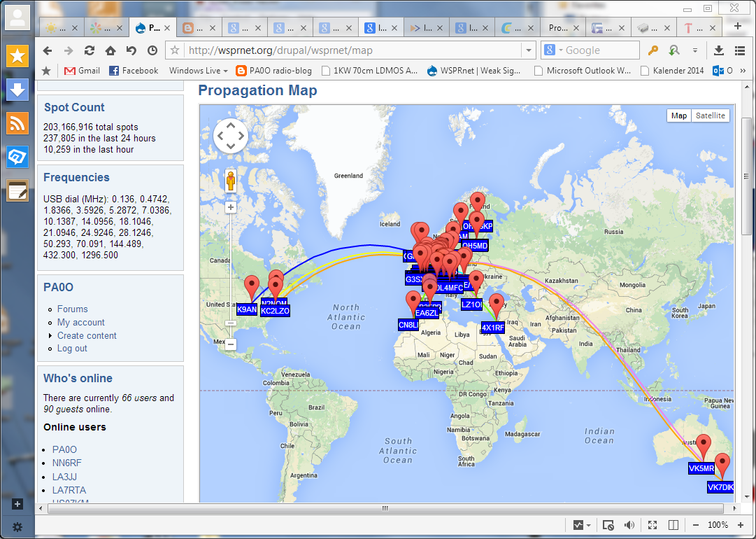Open the resource sniffer dropdown arrow in the status bar

coord(589,526)
